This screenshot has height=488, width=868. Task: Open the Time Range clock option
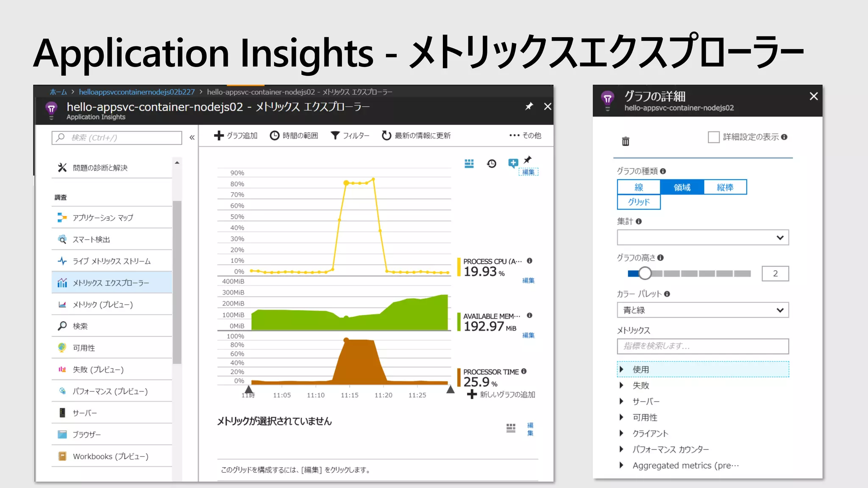point(294,136)
